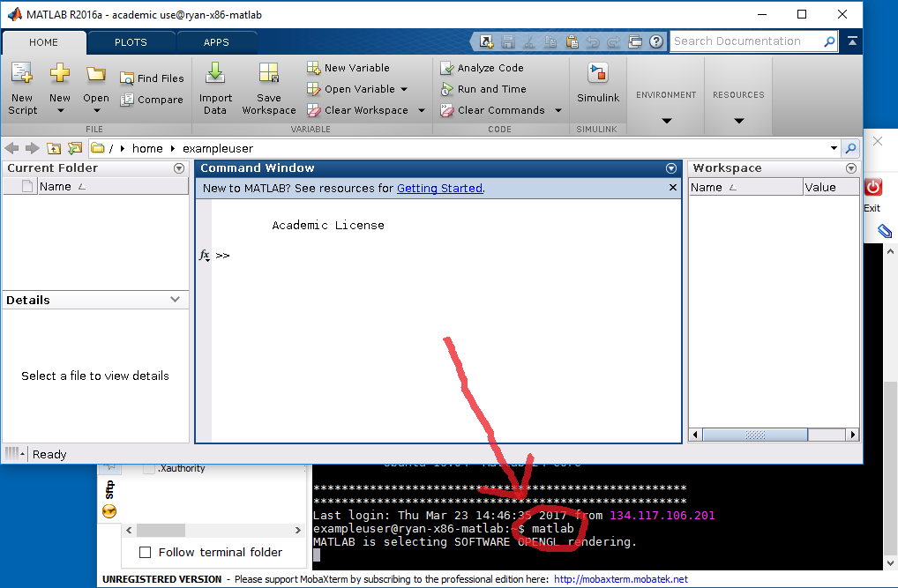Click Clear Commands button
The width and height of the screenshot is (898, 588).
pyautogui.click(x=492, y=110)
